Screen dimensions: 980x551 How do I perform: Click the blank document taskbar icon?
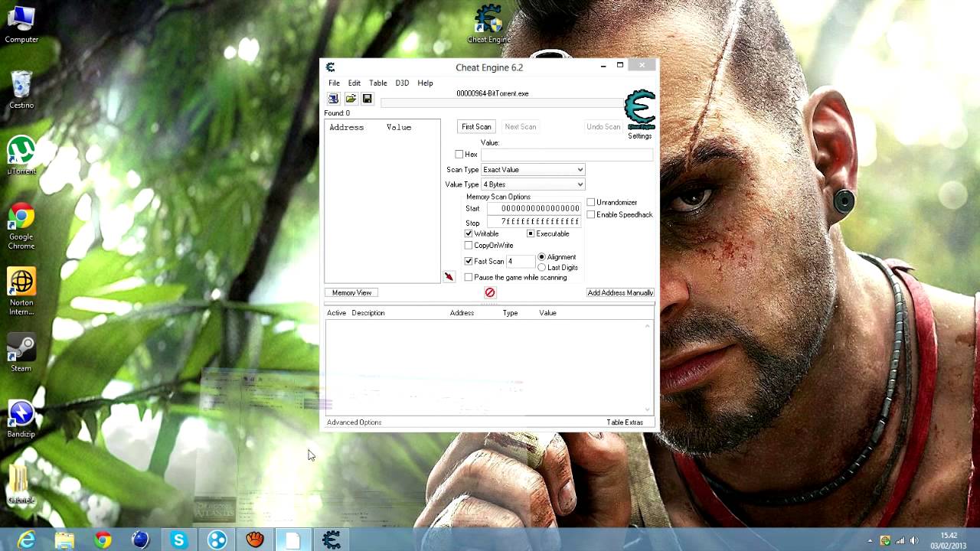[x=293, y=540]
